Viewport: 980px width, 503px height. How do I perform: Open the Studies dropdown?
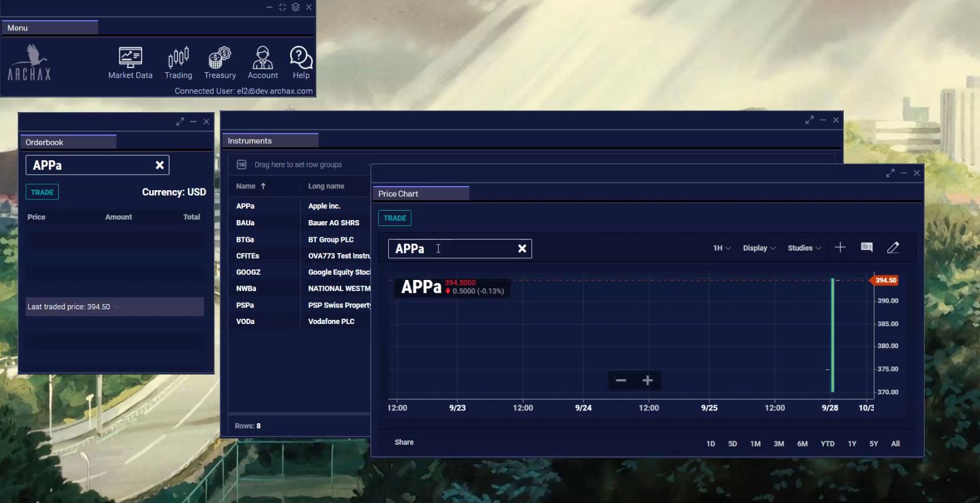pos(804,248)
